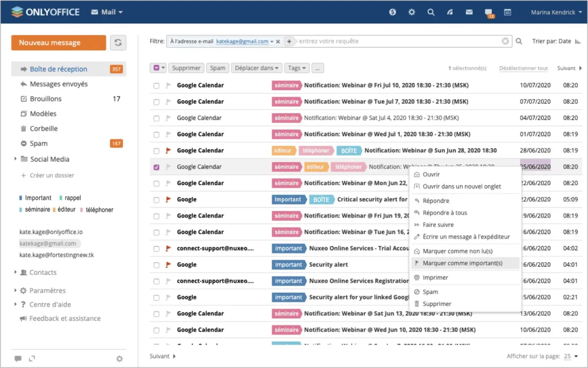This screenshot has height=368, width=588.
Task: Check the 13/06/2020 Google Calendar message
Action: 156,314
